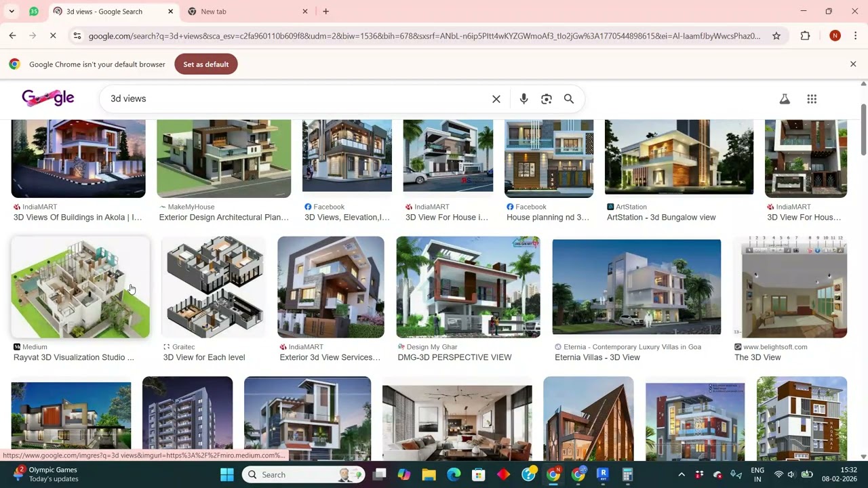The width and height of the screenshot is (868, 488).
Task: Open the Windows Start menu
Action: click(x=227, y=474)
